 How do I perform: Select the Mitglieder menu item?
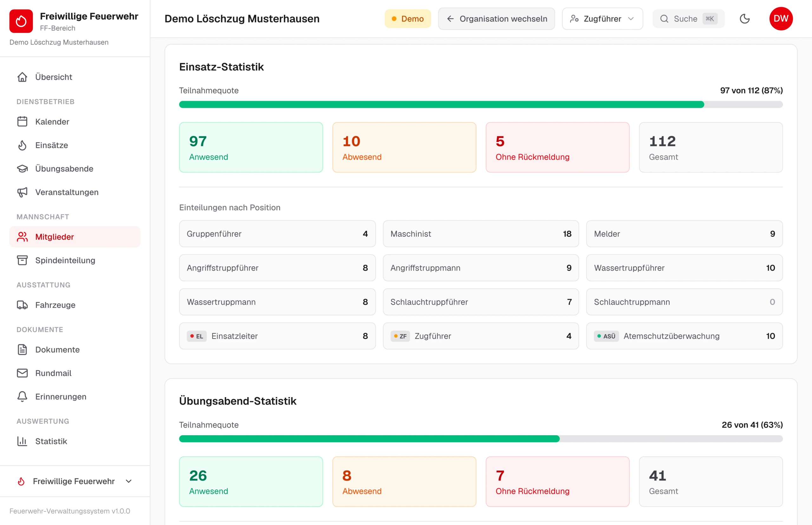pyautogui.click(x=75, y=237)
